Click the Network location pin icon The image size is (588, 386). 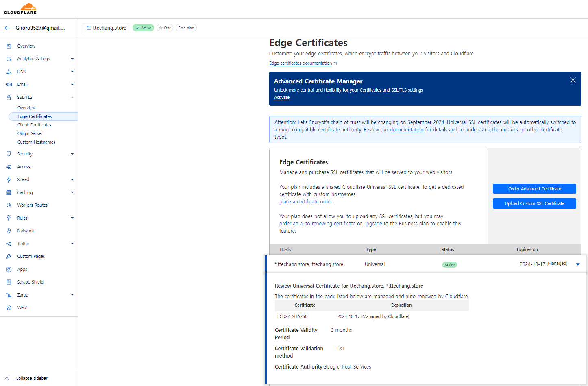9,231
